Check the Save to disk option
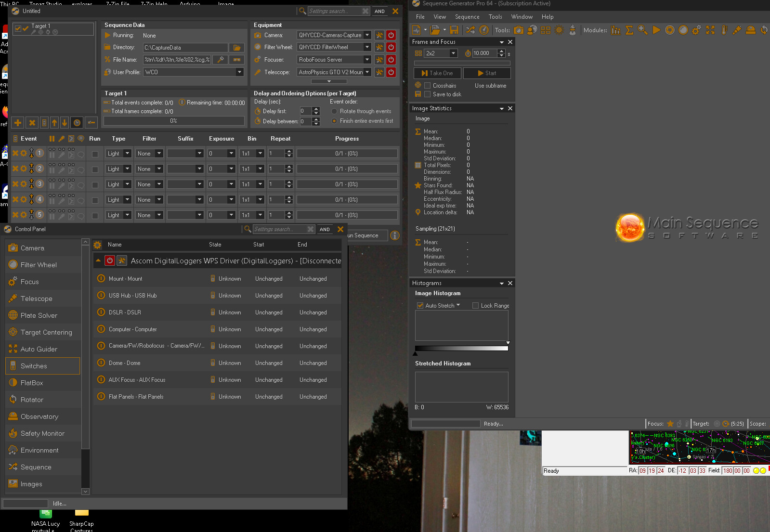Image resolution: width=770 pixels, height=532 pixels. 427,94
